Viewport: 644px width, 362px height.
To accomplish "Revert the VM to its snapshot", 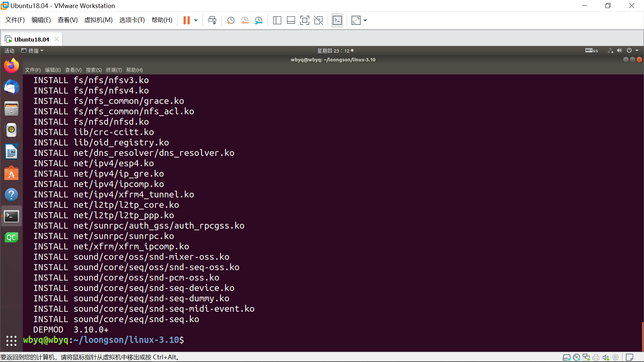I will coord(245,20).
